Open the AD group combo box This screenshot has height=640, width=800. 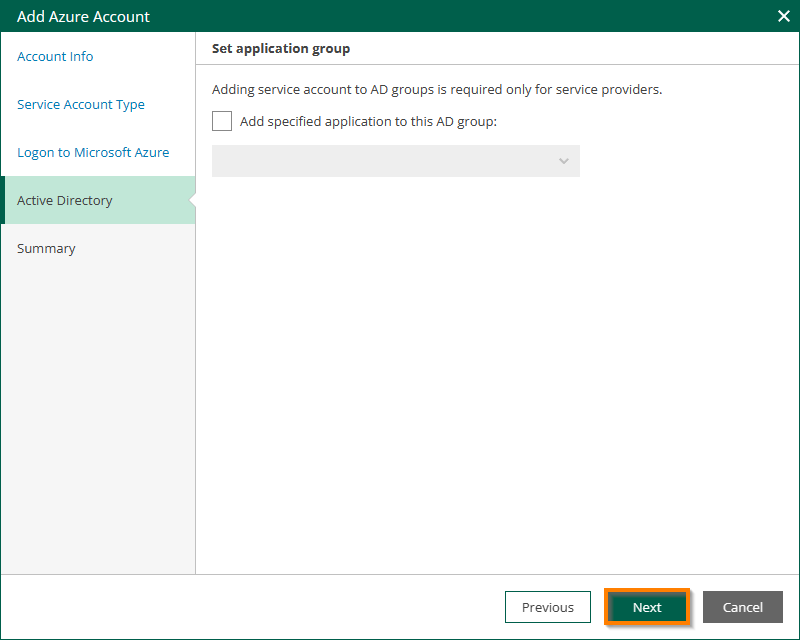coord(385,161)
